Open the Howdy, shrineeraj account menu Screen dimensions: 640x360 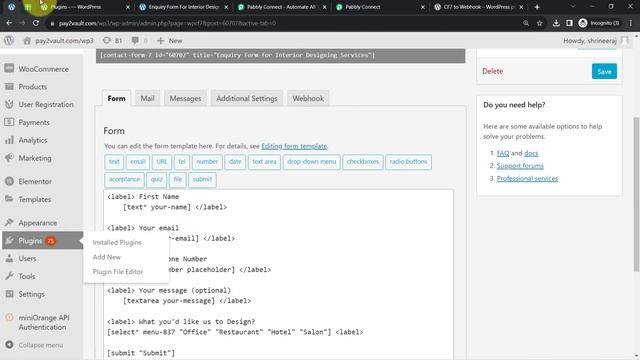click(596, 40)
